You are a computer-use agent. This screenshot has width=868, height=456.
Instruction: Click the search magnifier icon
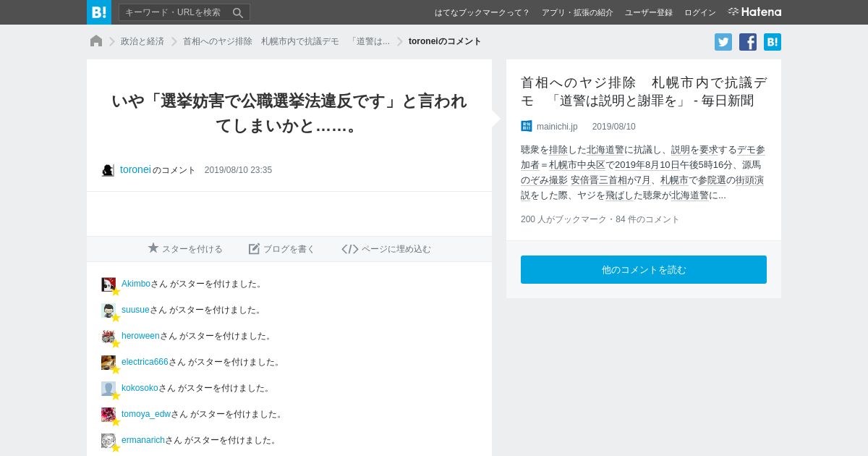click(238, 12)
